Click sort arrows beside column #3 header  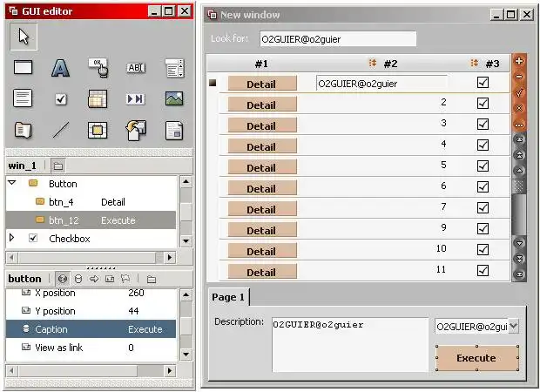[474, 63]
